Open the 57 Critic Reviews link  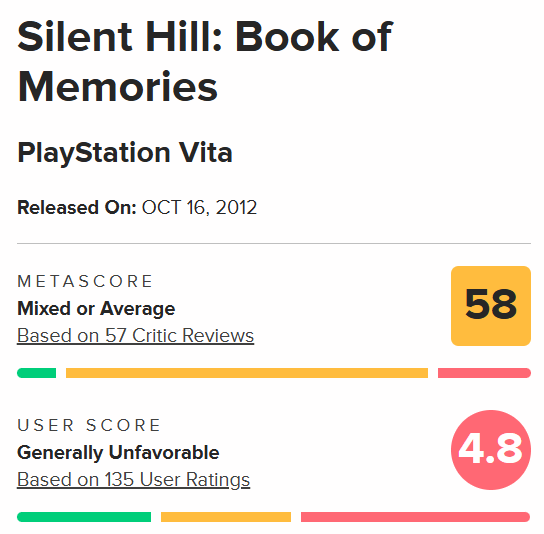point(135,336)
